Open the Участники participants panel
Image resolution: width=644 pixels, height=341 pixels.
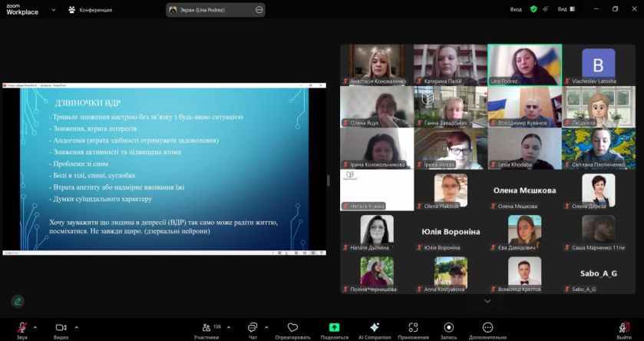point(206,330)
